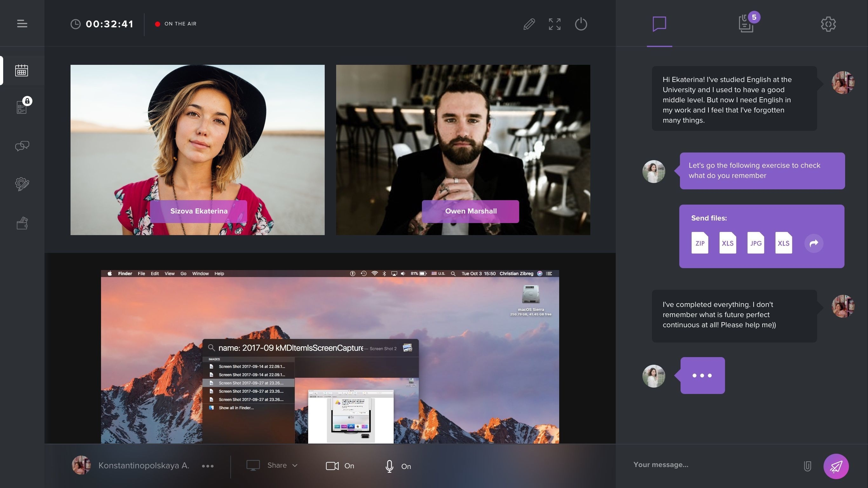Image resolution: width=868 pixels, height=488 pixels.
Task: Expand the Share screen dropdown
Action: 272,465
